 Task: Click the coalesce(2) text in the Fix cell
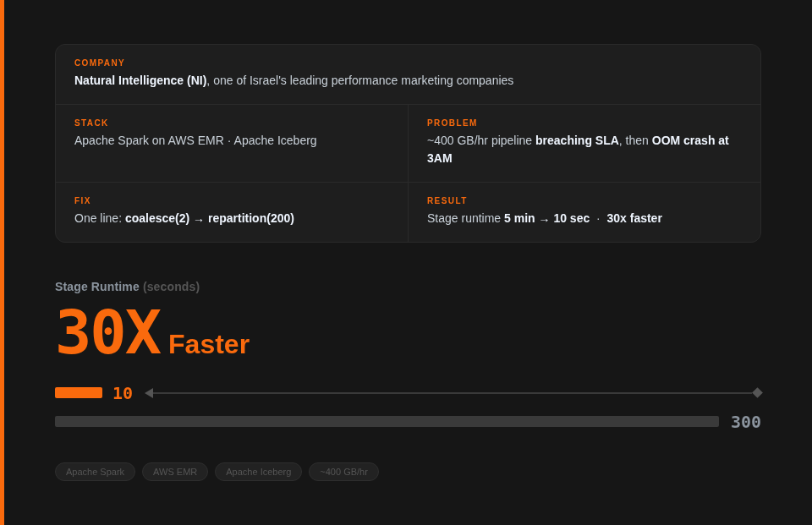click(x=157, y=218)
